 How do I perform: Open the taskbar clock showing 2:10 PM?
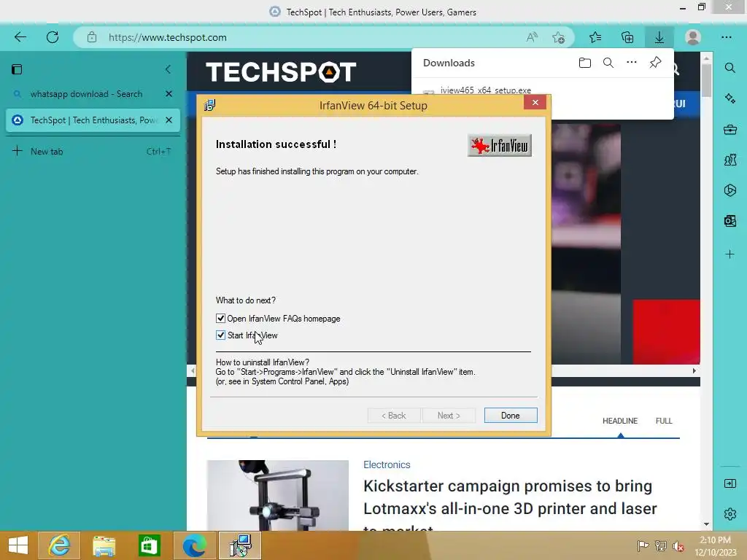pyautogui.click(x=715, y=545)
